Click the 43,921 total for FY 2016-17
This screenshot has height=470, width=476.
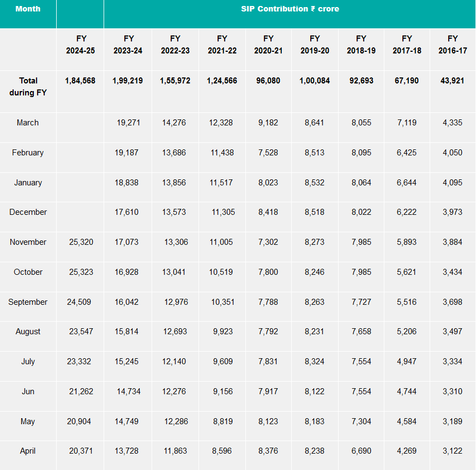(453, 81)
